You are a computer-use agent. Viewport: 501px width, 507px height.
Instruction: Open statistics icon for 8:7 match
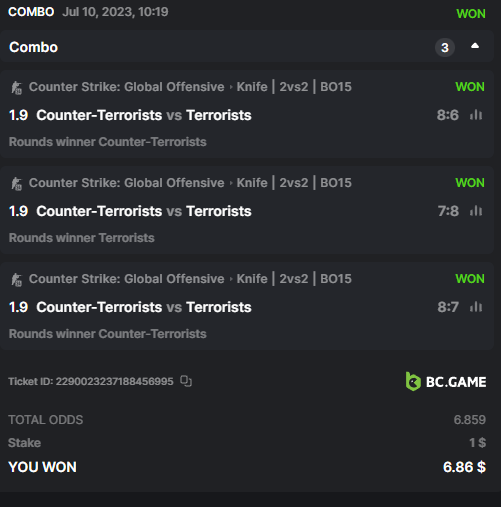(476, 307)
